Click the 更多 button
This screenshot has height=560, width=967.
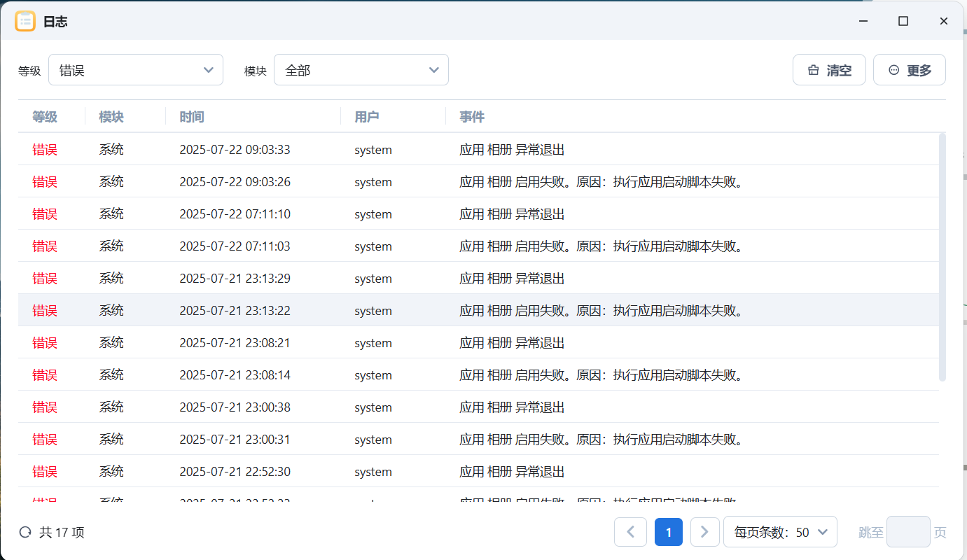tap(910, 70)
